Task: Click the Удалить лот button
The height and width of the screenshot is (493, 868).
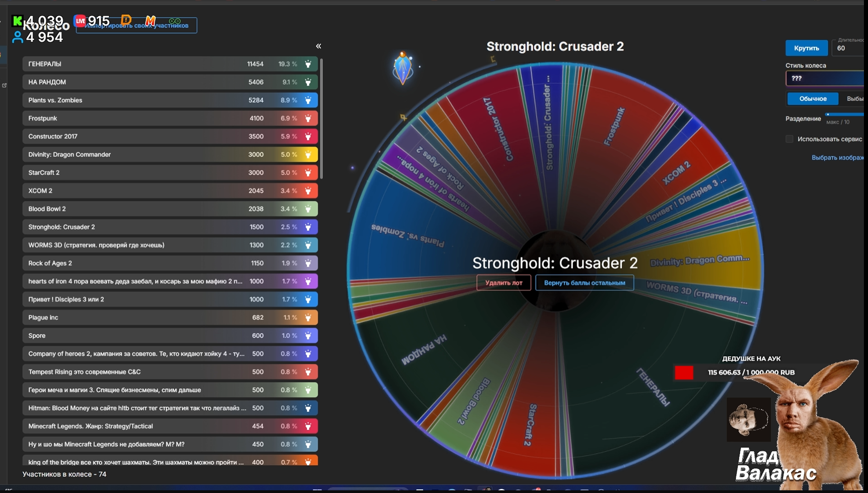Action: tap(503, 283)
